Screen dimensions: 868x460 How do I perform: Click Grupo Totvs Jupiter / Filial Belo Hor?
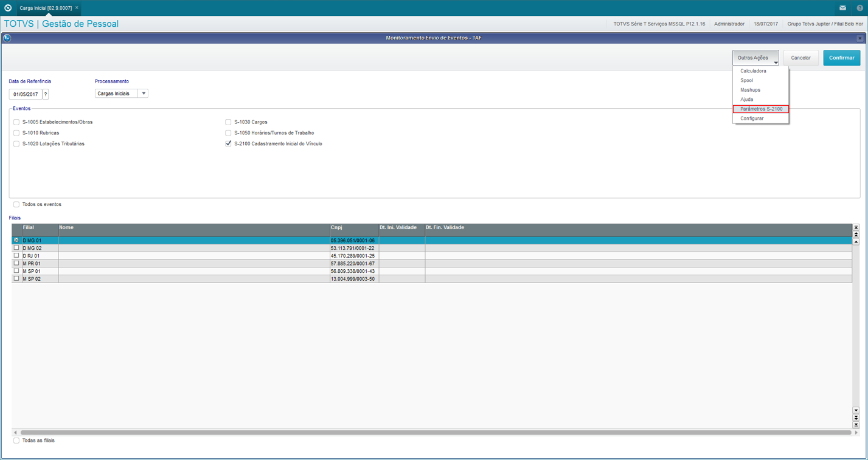[825, 24]
